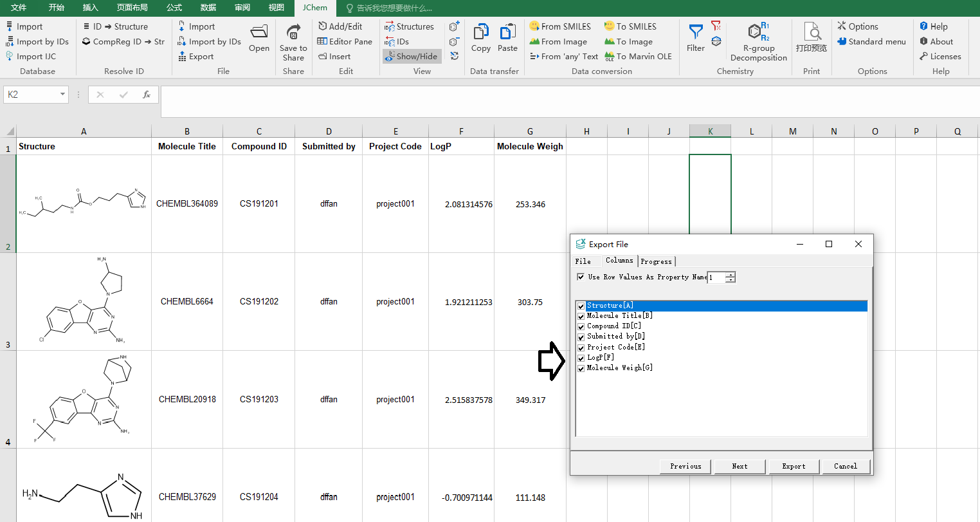
Task: Click Import in the File group
Action: click(196, 26)
